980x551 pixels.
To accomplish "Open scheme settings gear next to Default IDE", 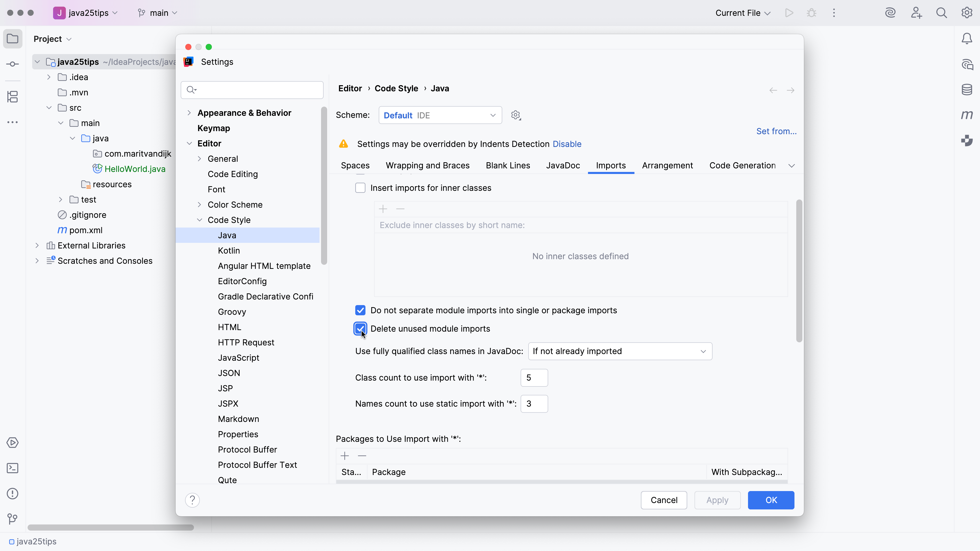I will pos(516,115).
